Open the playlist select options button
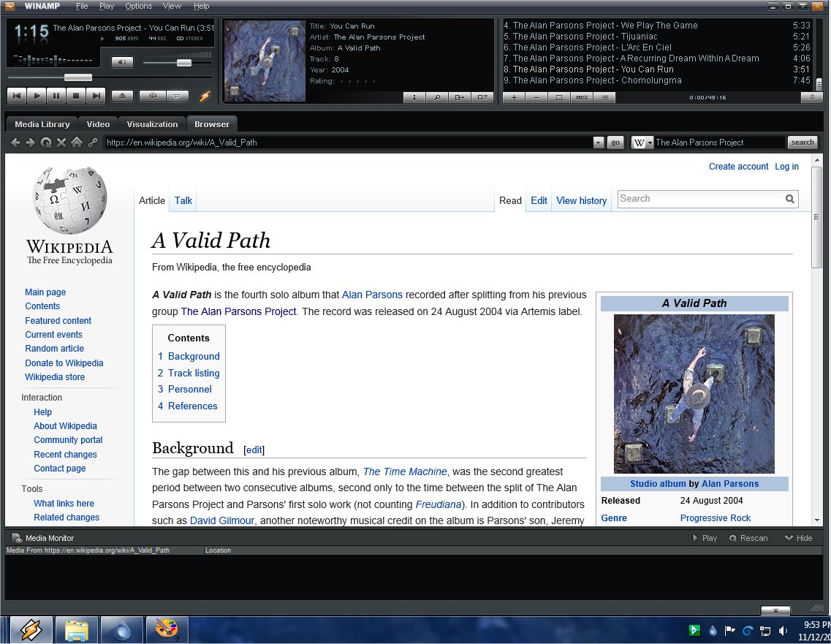The image size is (831, 644). [x=559, y=97]
